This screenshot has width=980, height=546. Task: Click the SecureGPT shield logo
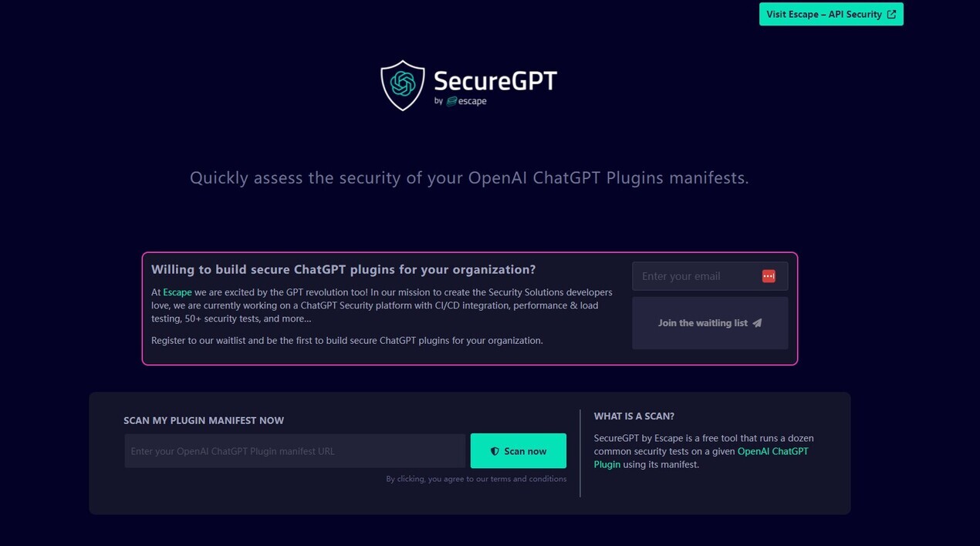click(402, 85)
